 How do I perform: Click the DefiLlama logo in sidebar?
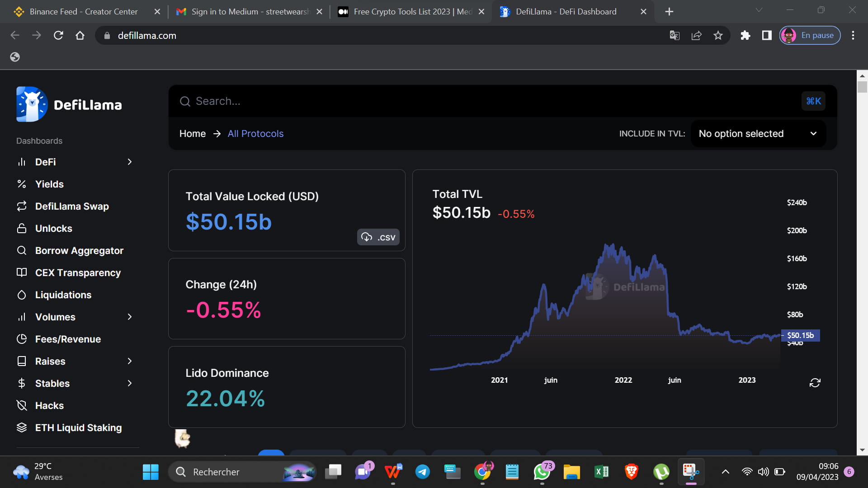[69, 104]
